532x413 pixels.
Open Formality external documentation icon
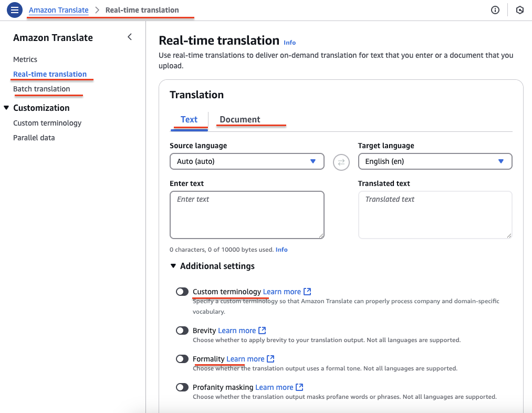271,358
